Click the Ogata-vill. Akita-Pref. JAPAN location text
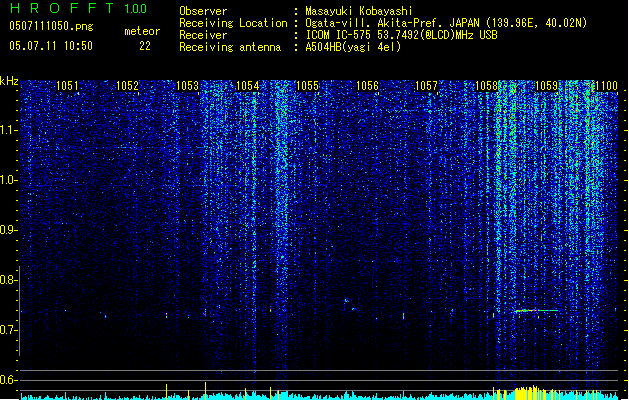Viewport: 629px width, 400px height. (x=446, y=23)
